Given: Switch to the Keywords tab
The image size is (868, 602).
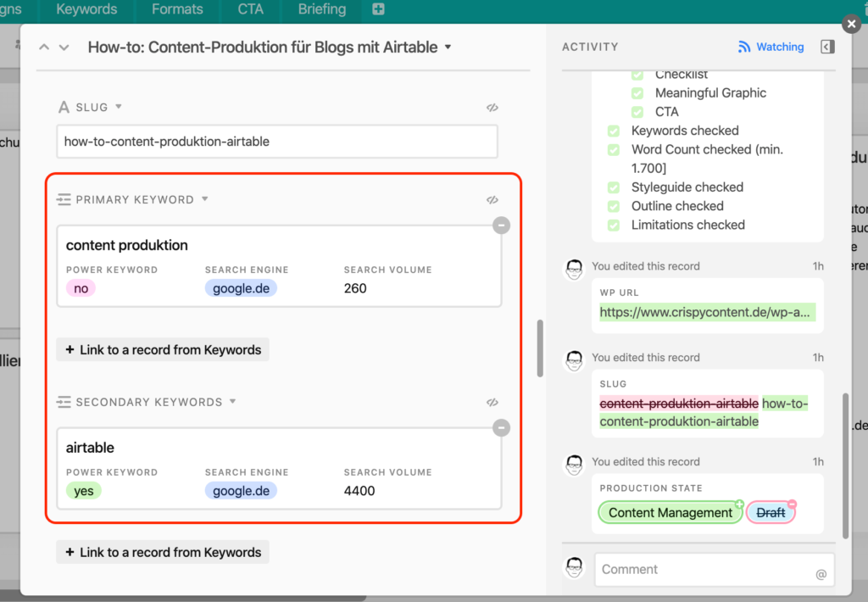Looking at the screenshot, I should [x=86, y=8].
